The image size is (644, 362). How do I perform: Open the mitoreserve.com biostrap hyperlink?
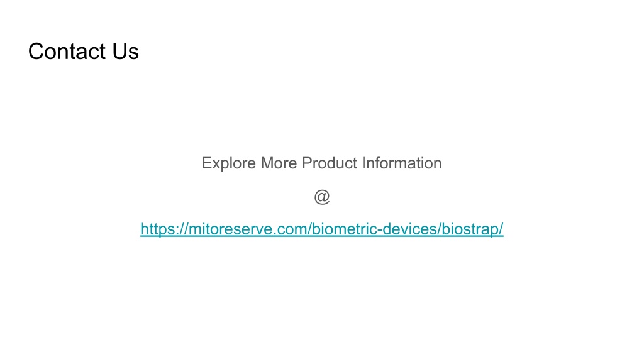pos(321,229)
